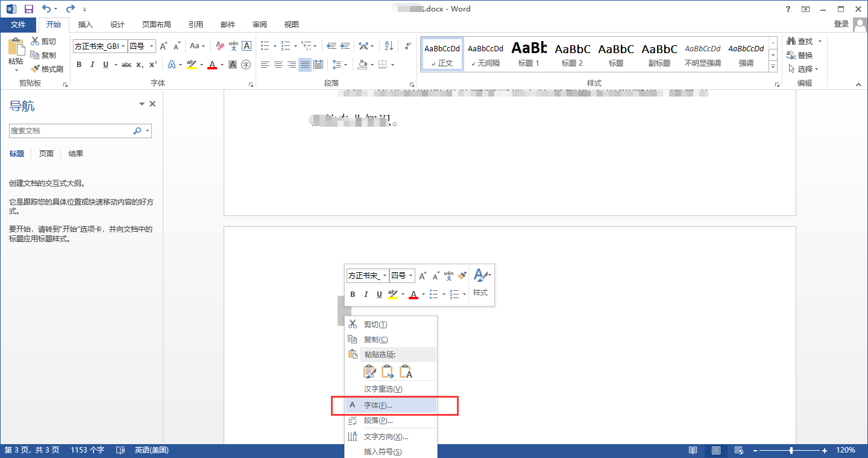Screen dimensions: 868x458
Task: Click the distributed alignment icon in the ribbon
Action: [318, 65]
